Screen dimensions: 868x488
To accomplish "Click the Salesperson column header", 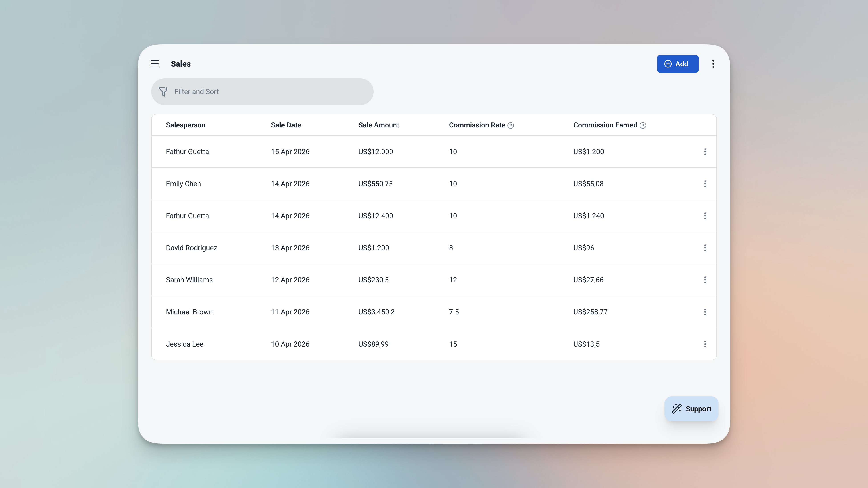I will (x=185, y=125).
